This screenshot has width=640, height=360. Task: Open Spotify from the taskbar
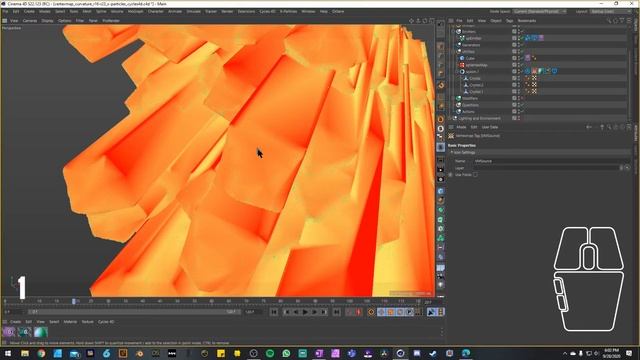tap(270, 353)
